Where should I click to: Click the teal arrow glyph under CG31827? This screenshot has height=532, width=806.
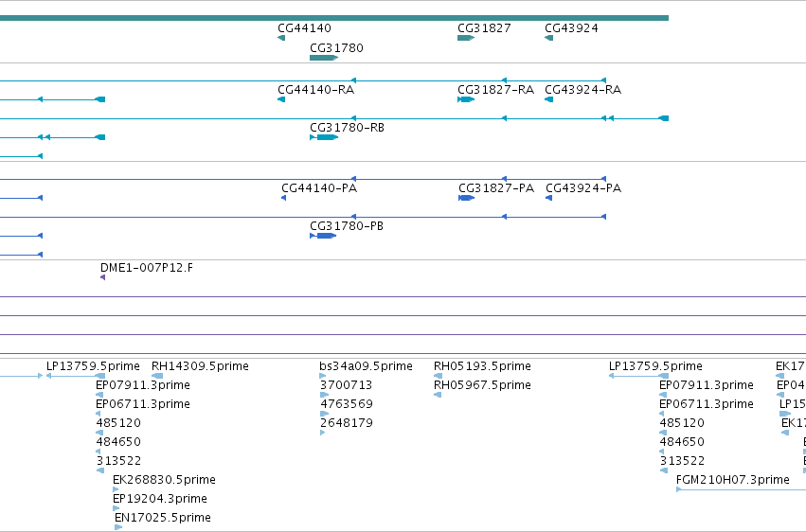pyautogui.click(x=466, y=38)
